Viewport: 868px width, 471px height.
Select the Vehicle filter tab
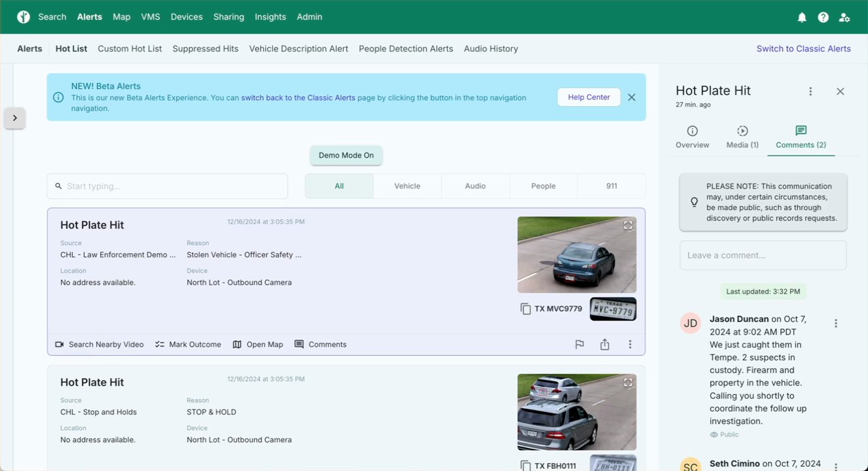(x=407, y=186)
